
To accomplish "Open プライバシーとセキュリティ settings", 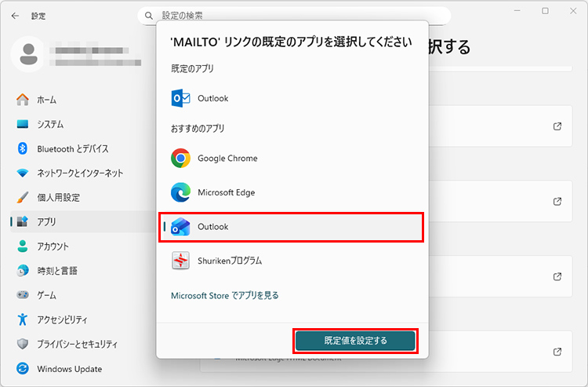I will [78, 344].
